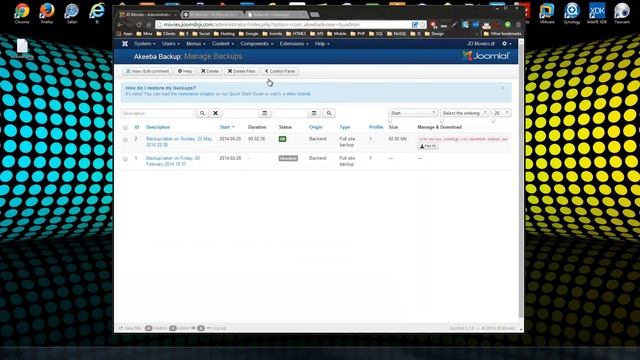The height and width of the screenshot is (360, 640).
Task: Click the browser reload icon
Action: click(x=139, y=25)
